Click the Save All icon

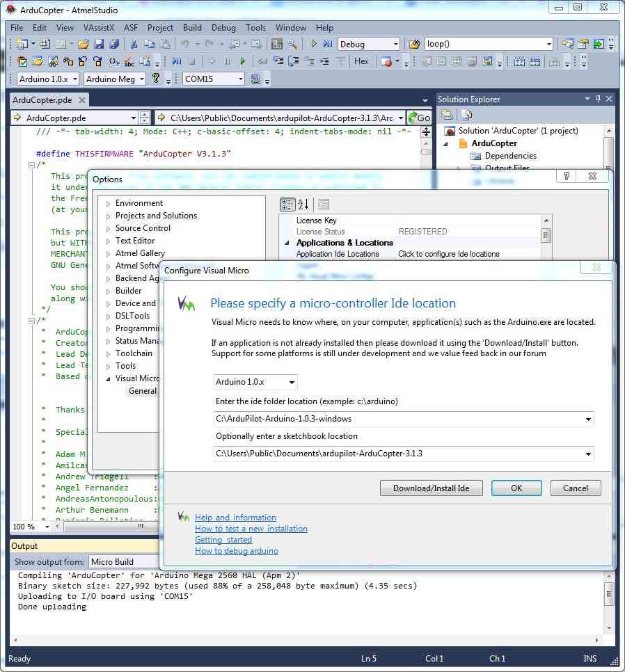(113, 44)
